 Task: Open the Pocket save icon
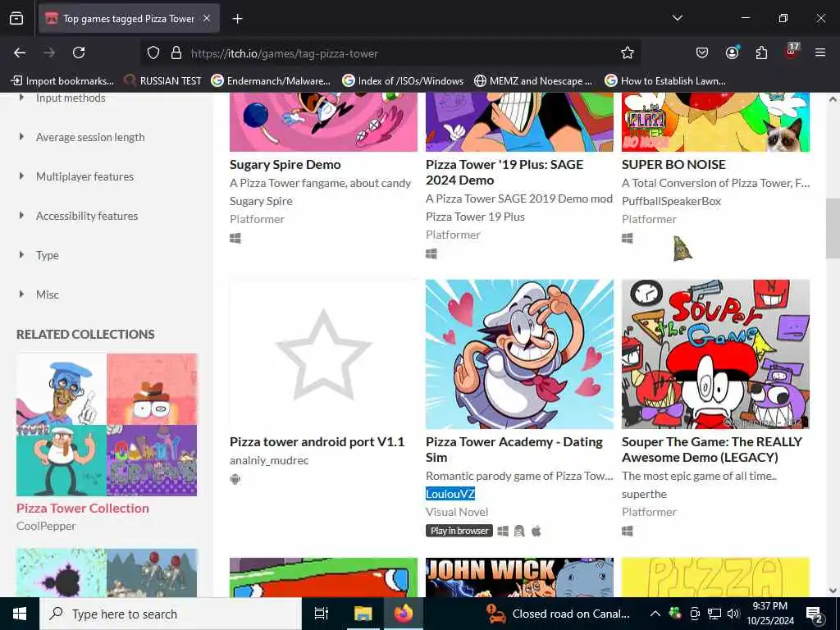point(702,52)
